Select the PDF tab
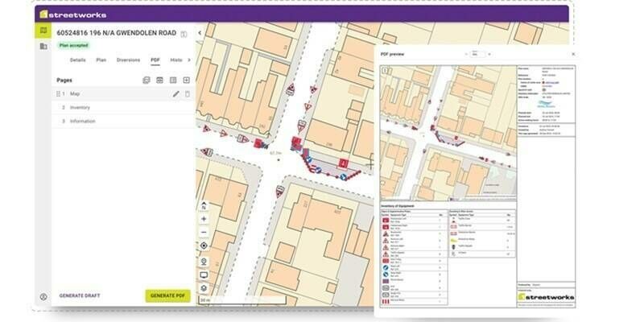Screen dimensions: 644x322 155,60
